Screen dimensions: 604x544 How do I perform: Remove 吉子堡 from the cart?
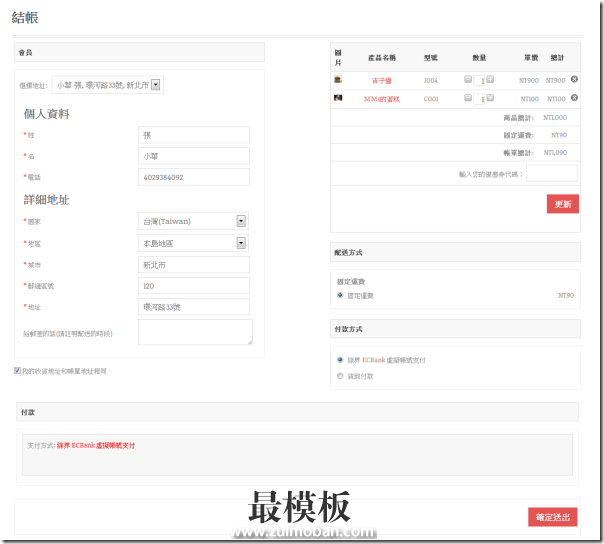(x=574, y=79)
